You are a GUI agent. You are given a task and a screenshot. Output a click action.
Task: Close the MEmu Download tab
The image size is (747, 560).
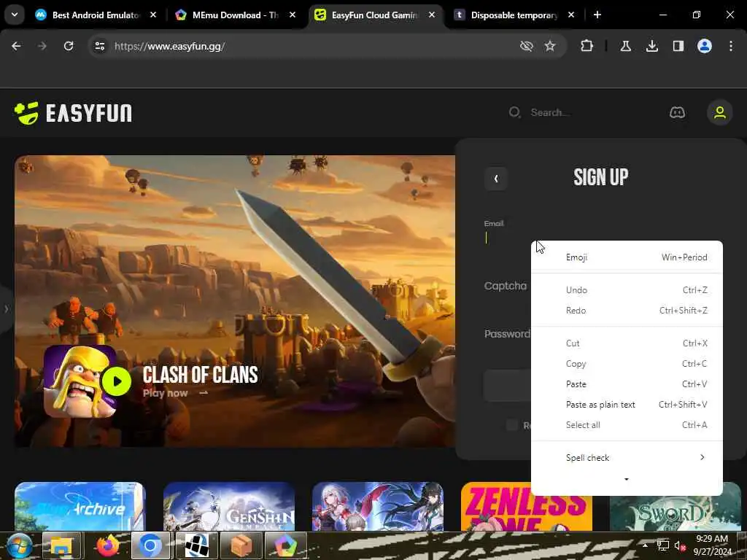(293, 15)
